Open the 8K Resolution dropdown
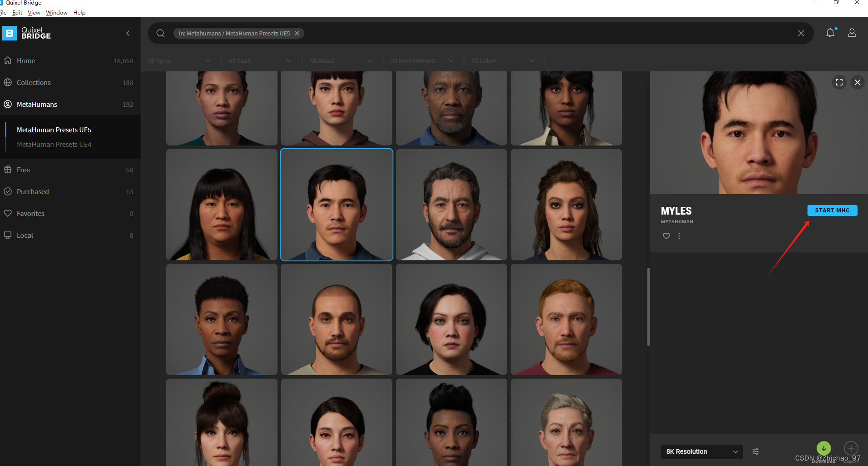The height and width of the screenshot is (466, 868). 701,451
